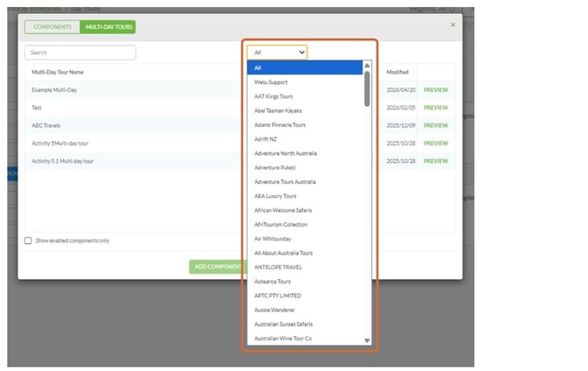Preview the ABC Travels tour

(436, 125)
